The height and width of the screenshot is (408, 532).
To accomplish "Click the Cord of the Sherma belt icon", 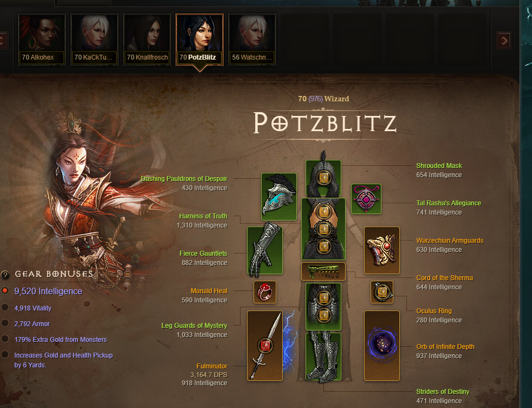I will (x=323, y=271).
